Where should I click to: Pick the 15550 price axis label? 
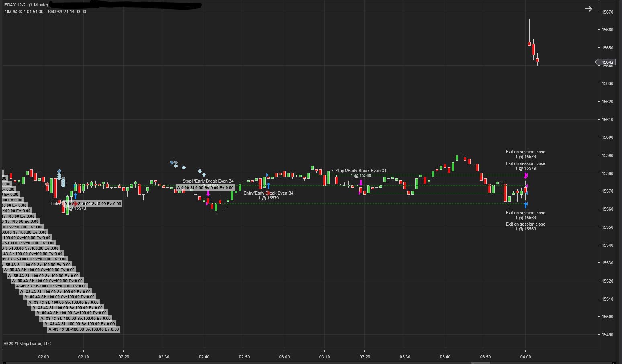pyautogui.click(x=608, y=227)
